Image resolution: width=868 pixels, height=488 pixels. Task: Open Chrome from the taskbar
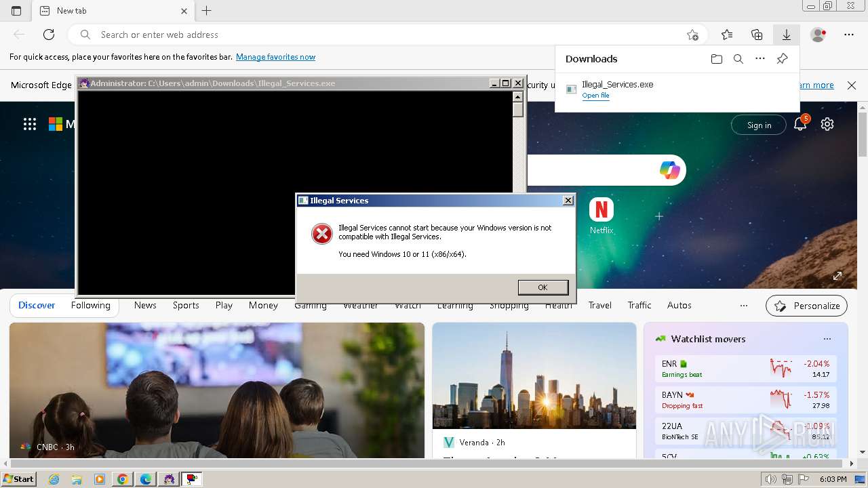123,479
